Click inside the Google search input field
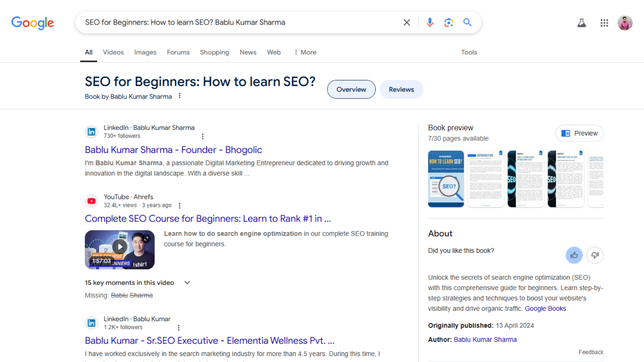 [235, 22]
